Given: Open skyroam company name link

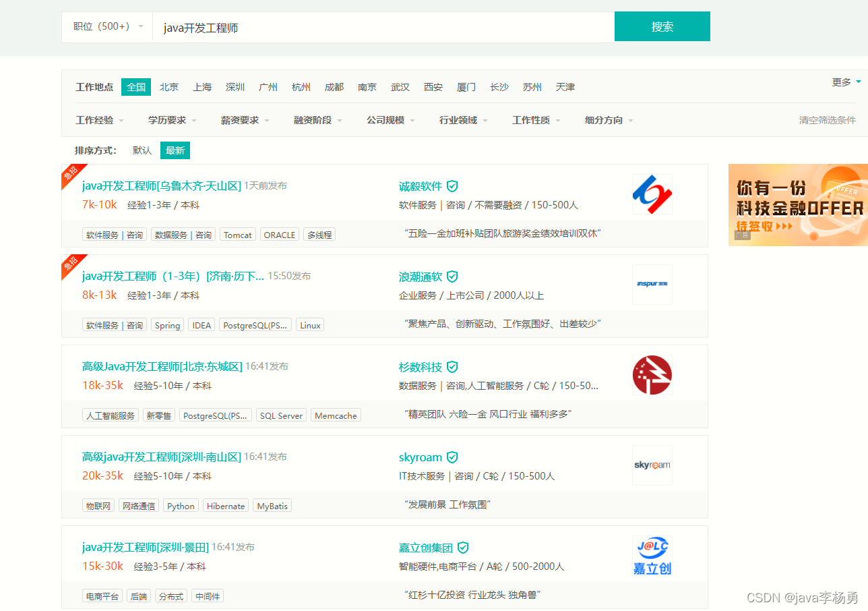Looking at the screenshot, I should (x=421, y=457).
